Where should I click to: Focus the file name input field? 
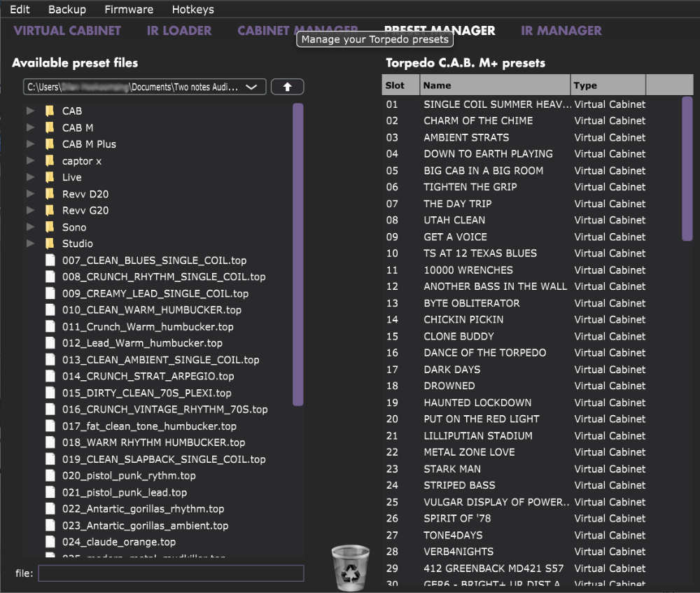click(171, 573)
